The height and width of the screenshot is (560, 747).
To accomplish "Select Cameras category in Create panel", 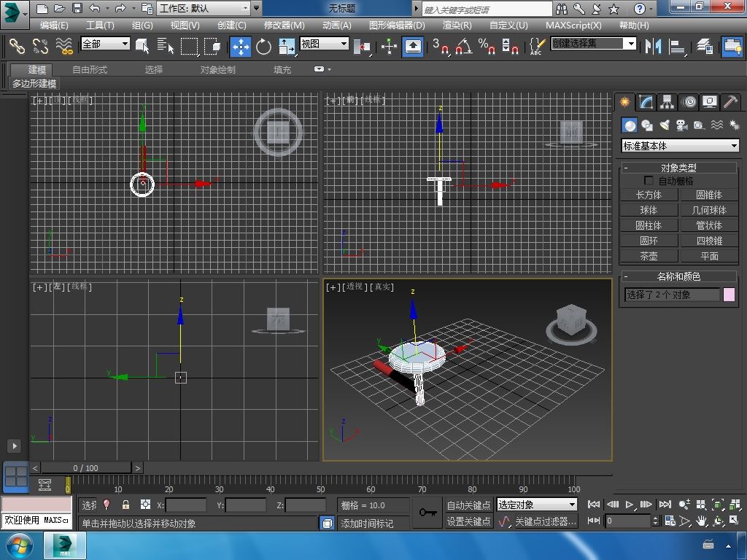I will 682,125.
